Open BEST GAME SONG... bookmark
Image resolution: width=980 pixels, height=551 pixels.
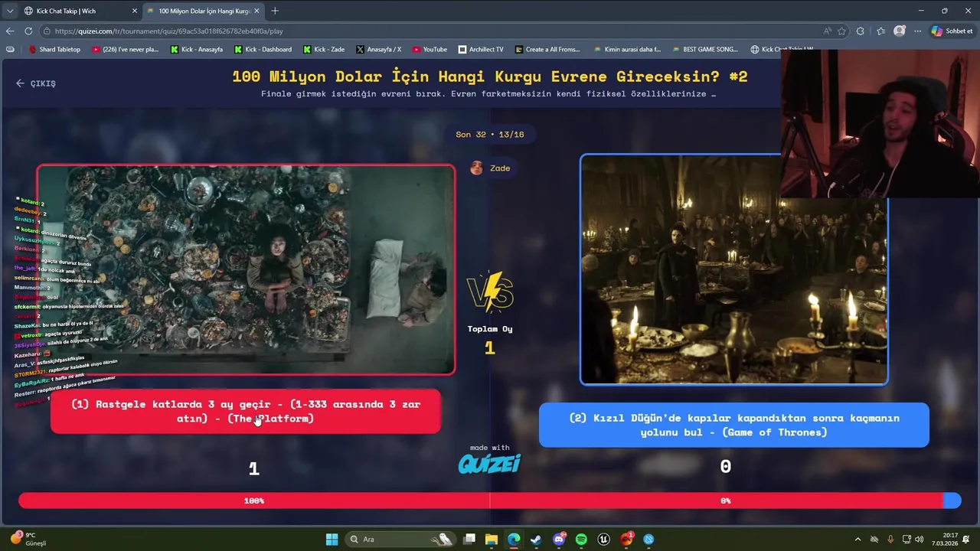[x=705, y=49]
